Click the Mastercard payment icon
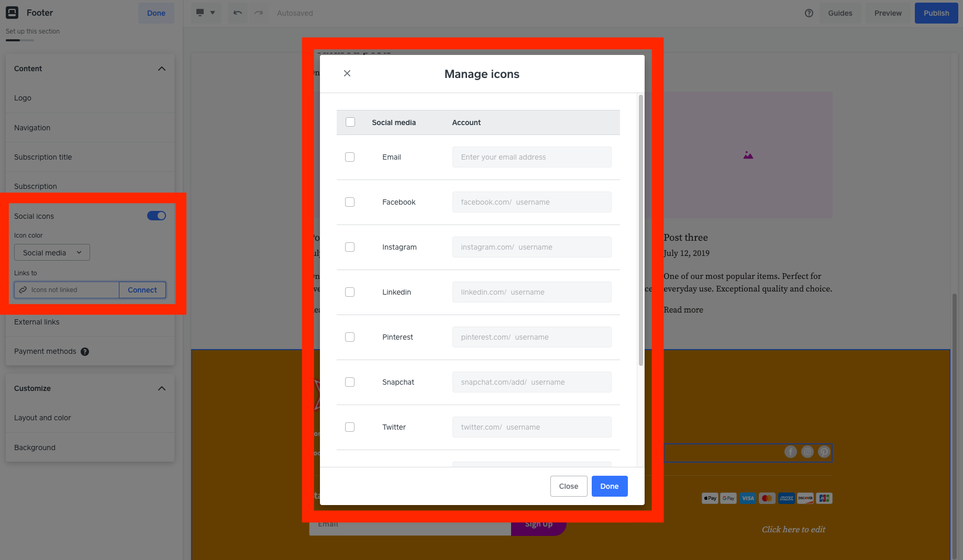The width and height of the screenshot is (963, 560). click(x=767, y=498)
